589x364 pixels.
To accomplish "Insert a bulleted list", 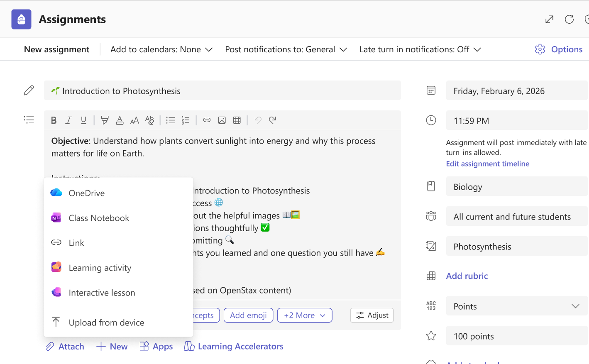I will [x=171, y=120].
